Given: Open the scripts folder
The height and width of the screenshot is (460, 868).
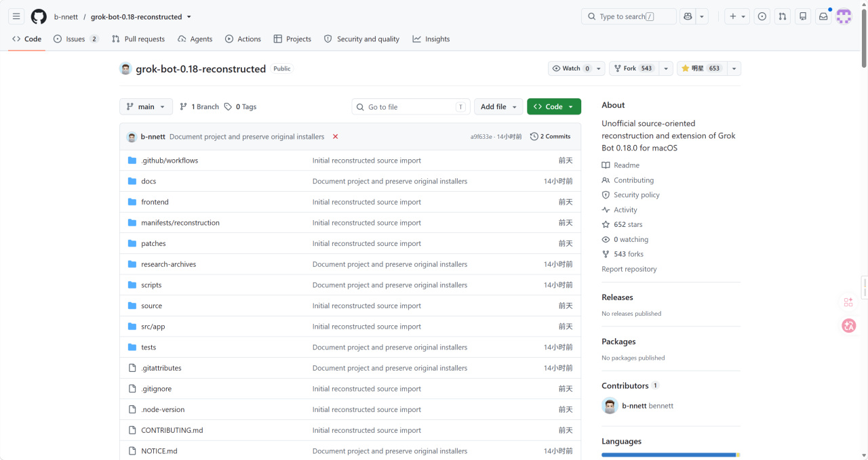Looking at the screenshot, I should (151, 285).
